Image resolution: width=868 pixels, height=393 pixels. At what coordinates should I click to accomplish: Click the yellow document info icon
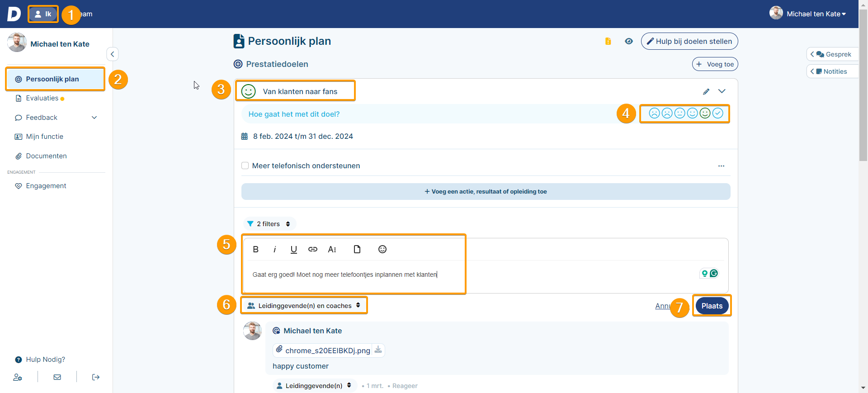(608, 41)
